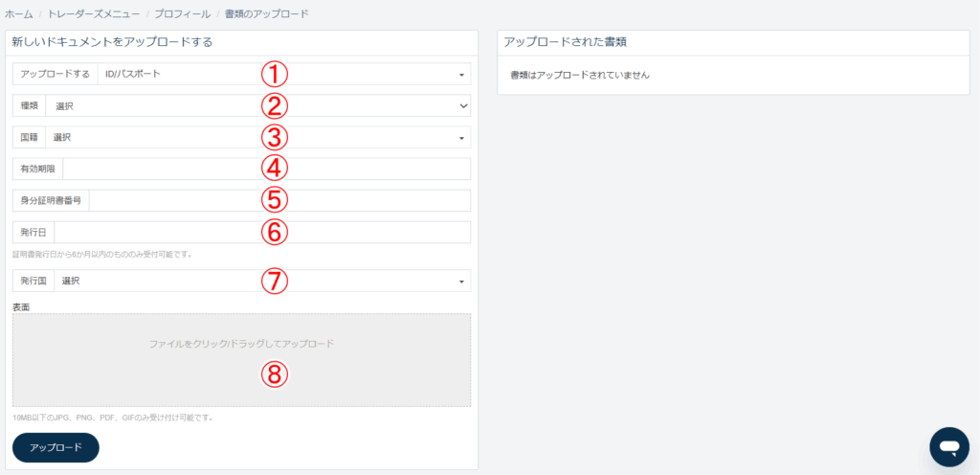Click the アップロード submit button
The width and height of the screenshot is (980, 475).
pyautogui.click(x=56, y=447)
